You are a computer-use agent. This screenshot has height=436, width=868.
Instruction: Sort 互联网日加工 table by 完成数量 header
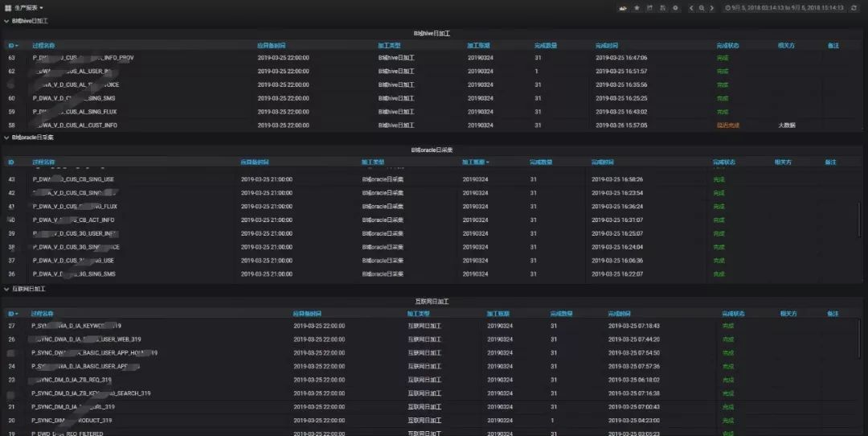click(x=561, y=314)
